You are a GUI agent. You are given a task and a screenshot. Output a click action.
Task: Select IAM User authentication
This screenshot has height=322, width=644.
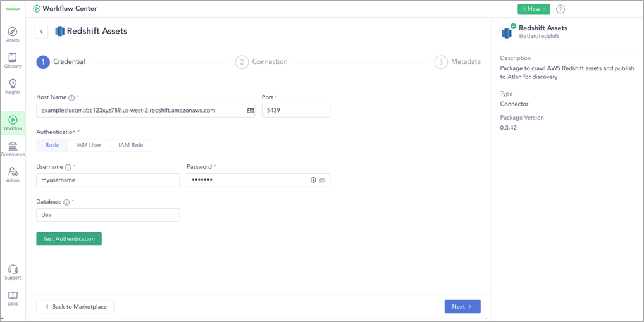pos(89,146)
